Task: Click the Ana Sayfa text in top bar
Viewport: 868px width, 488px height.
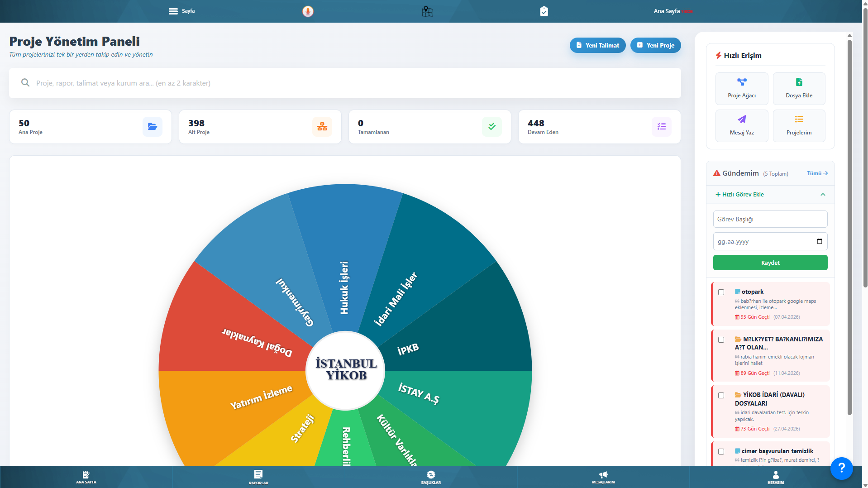Action: tap(667, 11)
